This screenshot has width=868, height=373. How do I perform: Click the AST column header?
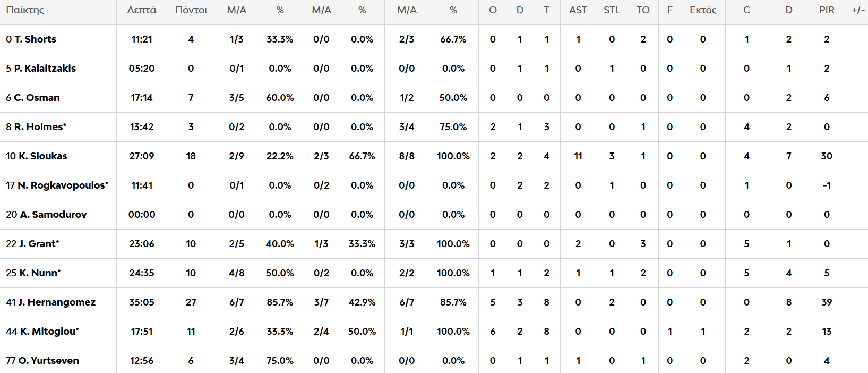pos(578,10)
